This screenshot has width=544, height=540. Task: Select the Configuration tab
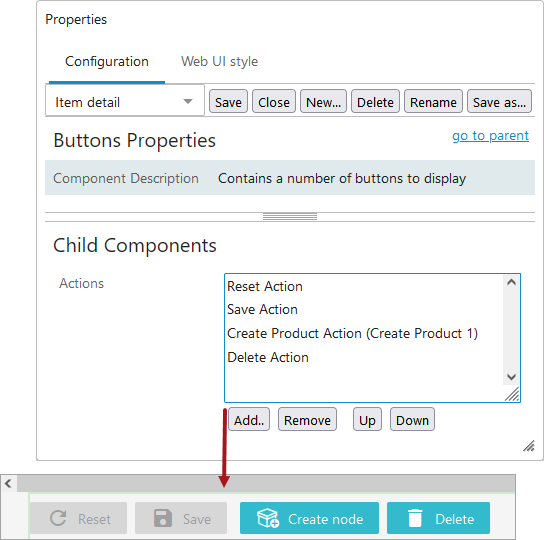[107, 61]
